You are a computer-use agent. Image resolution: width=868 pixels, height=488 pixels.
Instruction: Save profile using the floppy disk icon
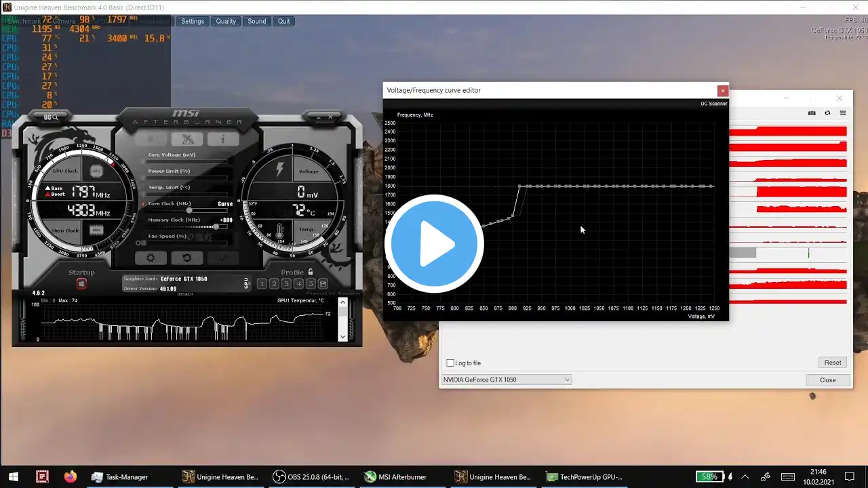(x=323, y=283)
